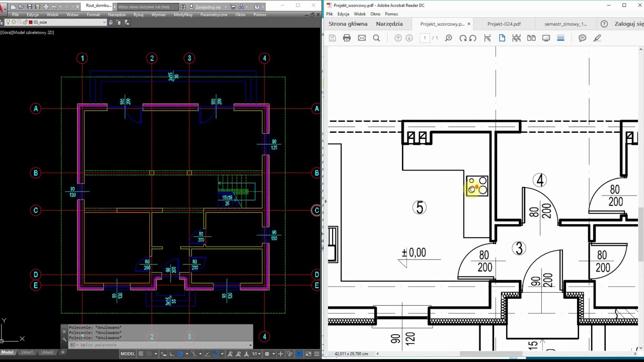Open Quick Access toolbar customize arrow

pyautogui.click(x=77, y=7)
